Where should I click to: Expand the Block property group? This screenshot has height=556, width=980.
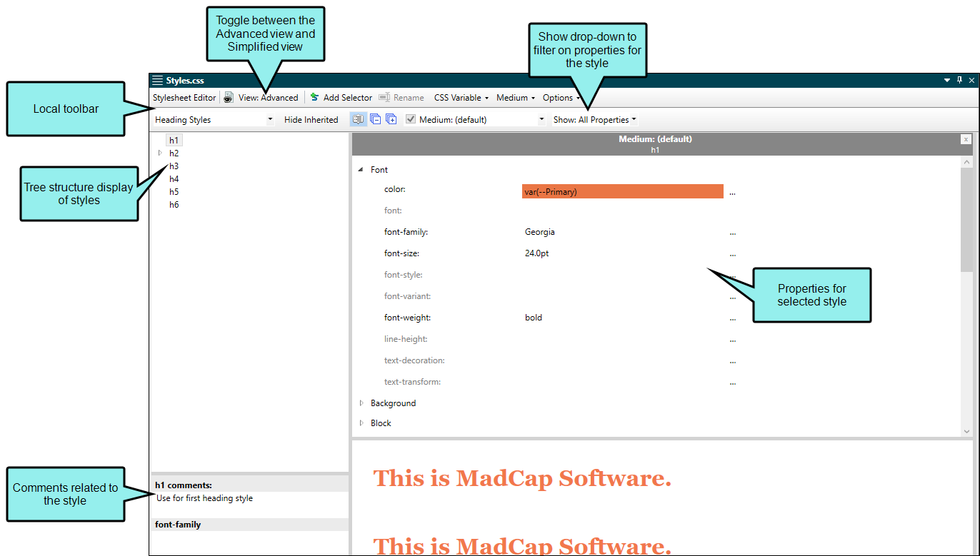point(361,423)
